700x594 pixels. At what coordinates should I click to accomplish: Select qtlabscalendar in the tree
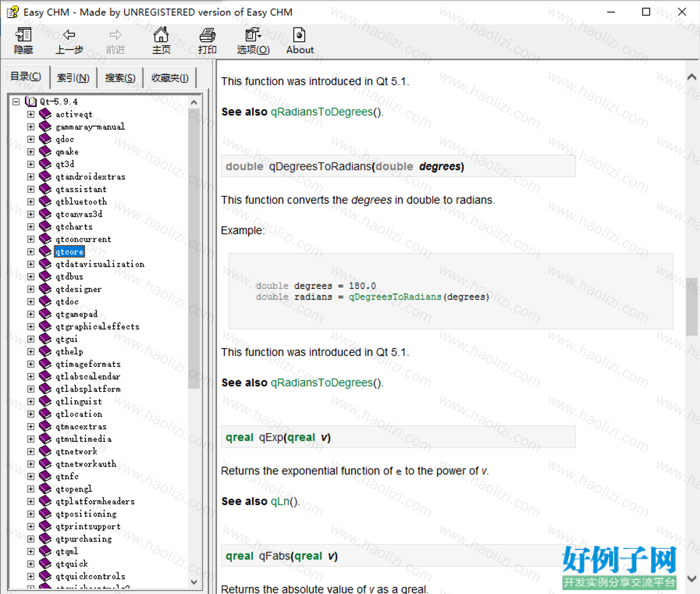coord(88,377)
